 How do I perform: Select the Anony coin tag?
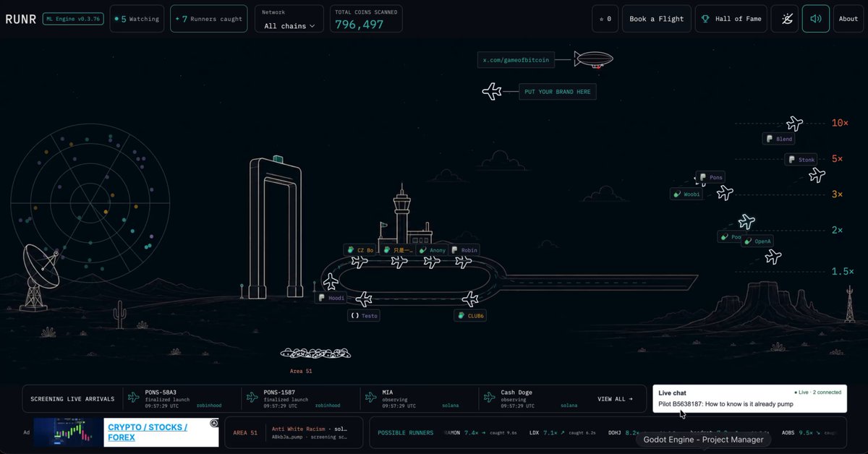click(433, 250)
